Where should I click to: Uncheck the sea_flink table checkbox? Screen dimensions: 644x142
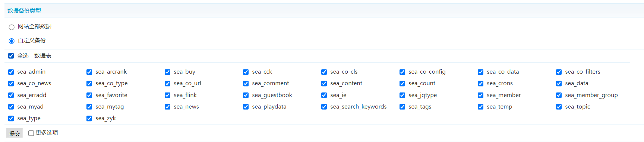[168, 96]
